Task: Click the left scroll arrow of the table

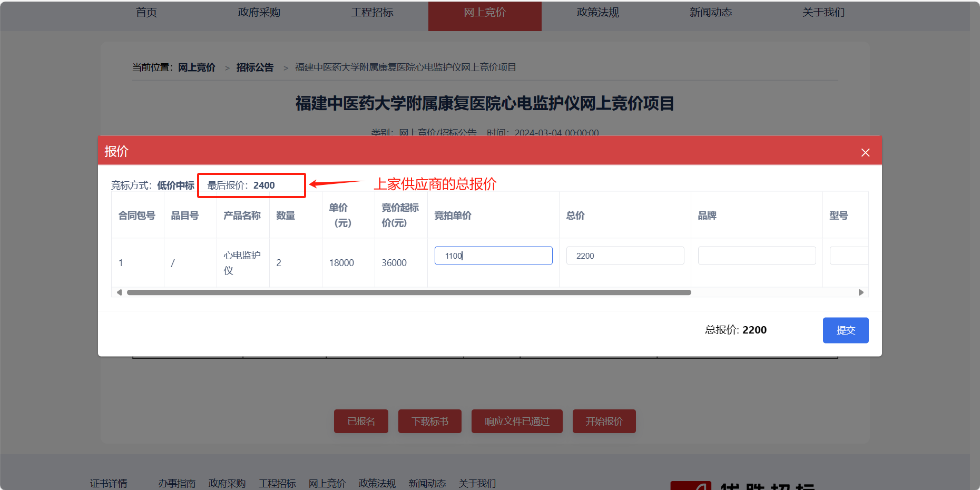Action: (119, 292)
